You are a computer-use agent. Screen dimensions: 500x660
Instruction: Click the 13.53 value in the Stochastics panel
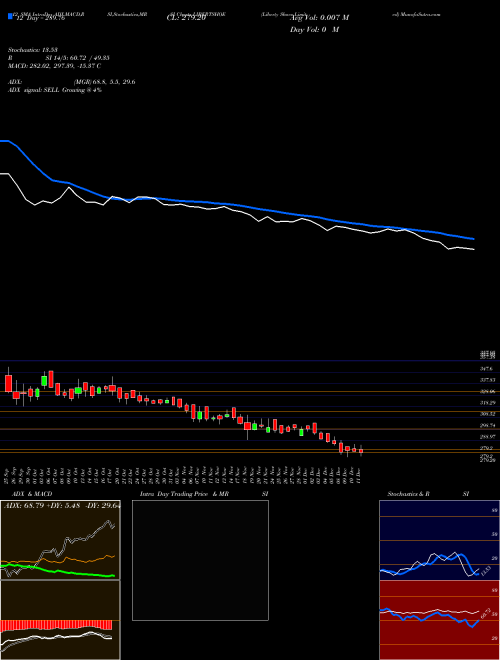[x=484, y=572]
